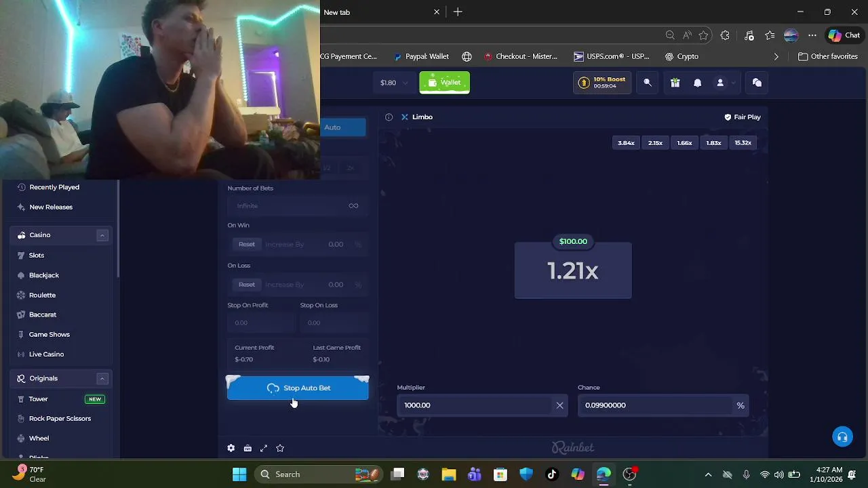Viewport: 868px width, 488px height.
Task: Open the browser profile avatar
Action: pyautogui.click(x=791, y=35)
